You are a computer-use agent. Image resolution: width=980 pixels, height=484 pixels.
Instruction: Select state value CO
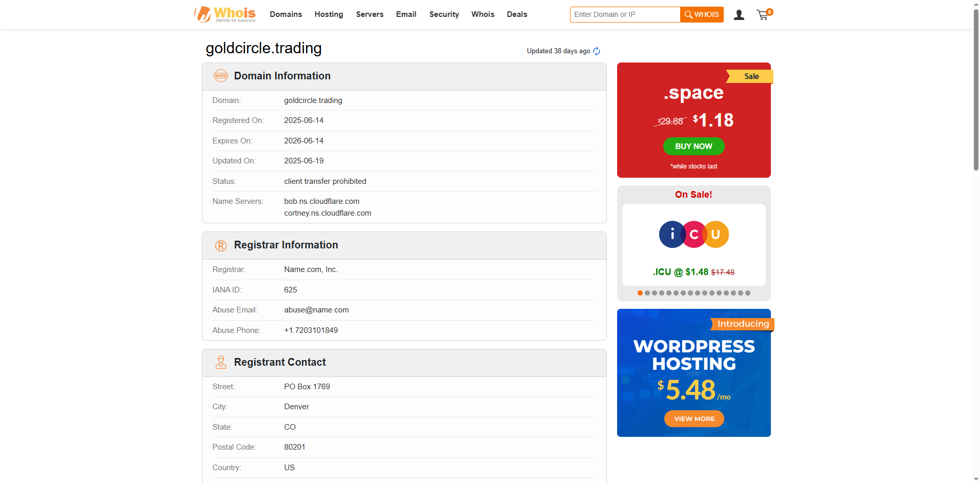(x=290, y=427)
